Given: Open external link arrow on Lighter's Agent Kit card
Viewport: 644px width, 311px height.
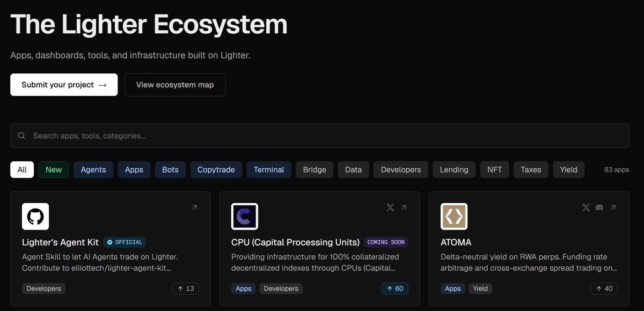Looking at the screenshot, I should [194, 208].
